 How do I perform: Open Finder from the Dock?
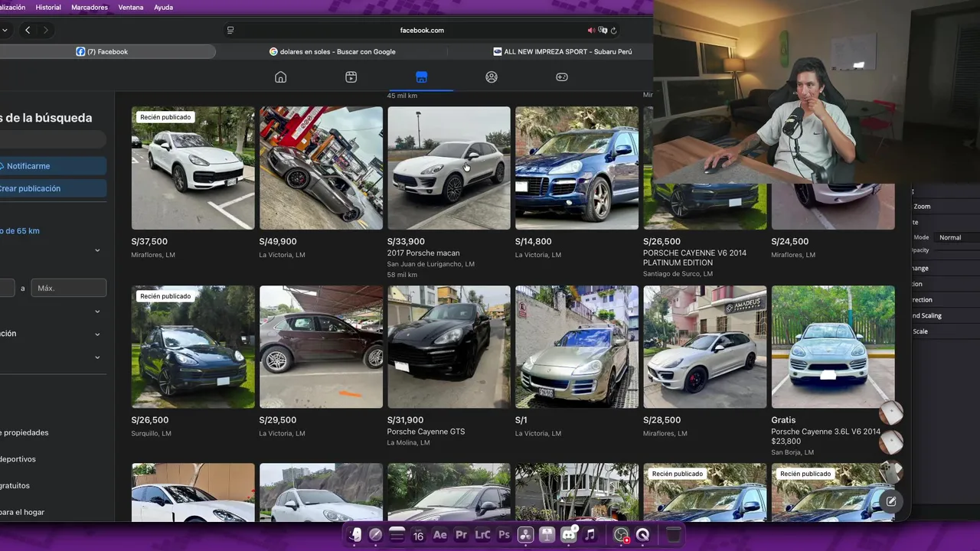[x=354, y=535]
